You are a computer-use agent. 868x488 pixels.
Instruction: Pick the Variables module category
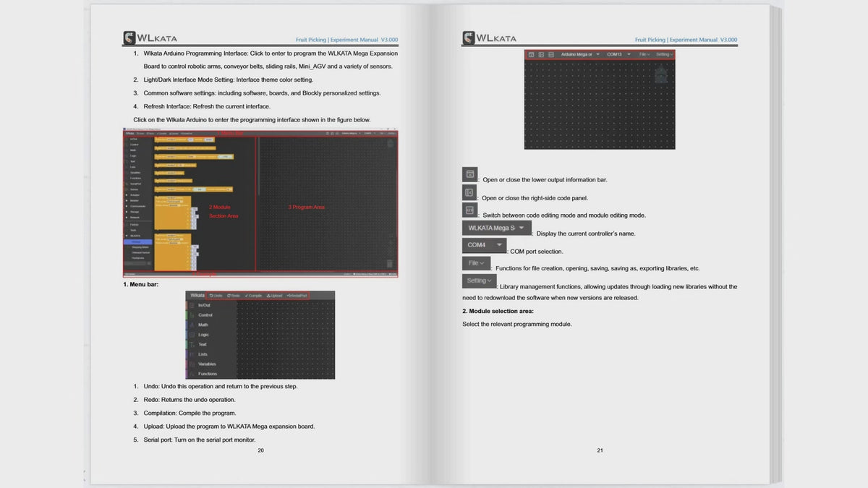207,364
